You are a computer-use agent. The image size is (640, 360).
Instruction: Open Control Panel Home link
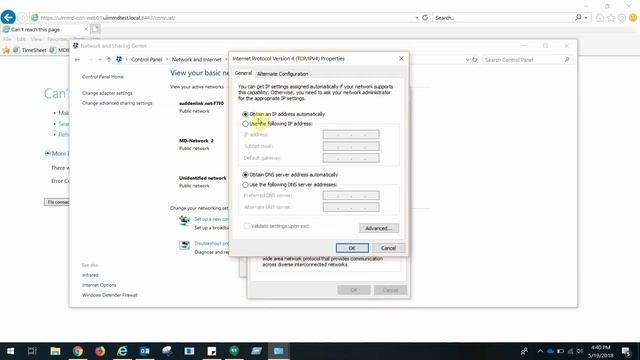(x=103, y=77)
